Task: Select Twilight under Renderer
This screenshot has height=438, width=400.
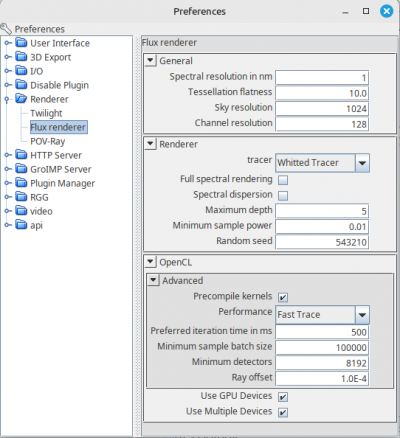Action: pyautogui.click(x=46, y=113)
